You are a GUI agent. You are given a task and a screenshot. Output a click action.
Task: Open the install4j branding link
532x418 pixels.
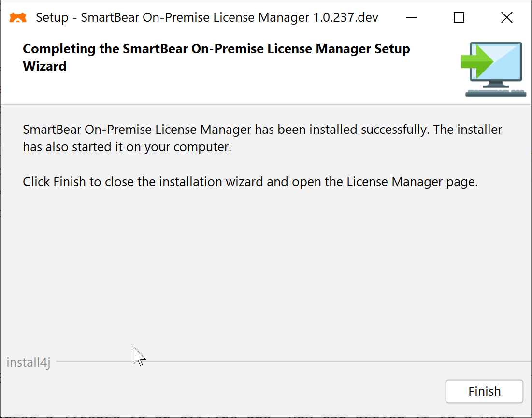28,362
